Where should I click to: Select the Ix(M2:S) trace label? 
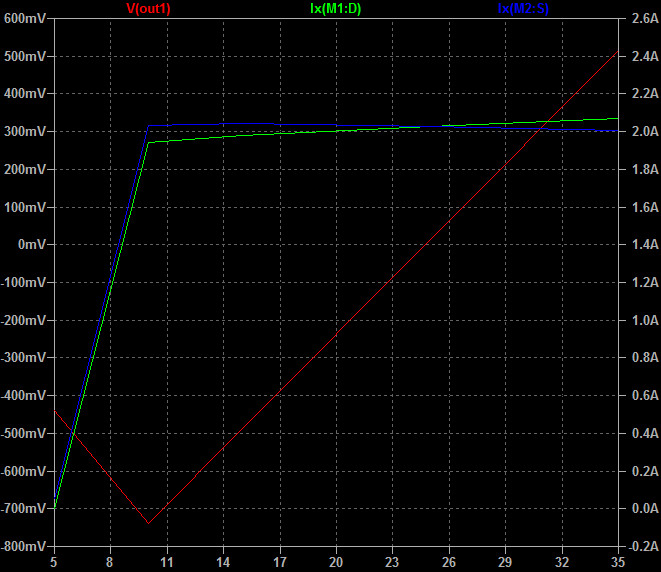(x=523, y=8)
